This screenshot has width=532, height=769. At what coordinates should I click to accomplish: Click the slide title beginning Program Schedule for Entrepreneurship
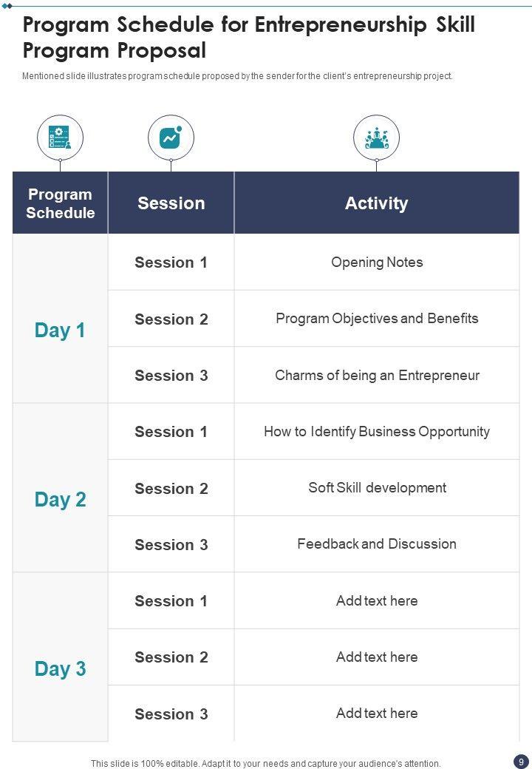(248, 38)
